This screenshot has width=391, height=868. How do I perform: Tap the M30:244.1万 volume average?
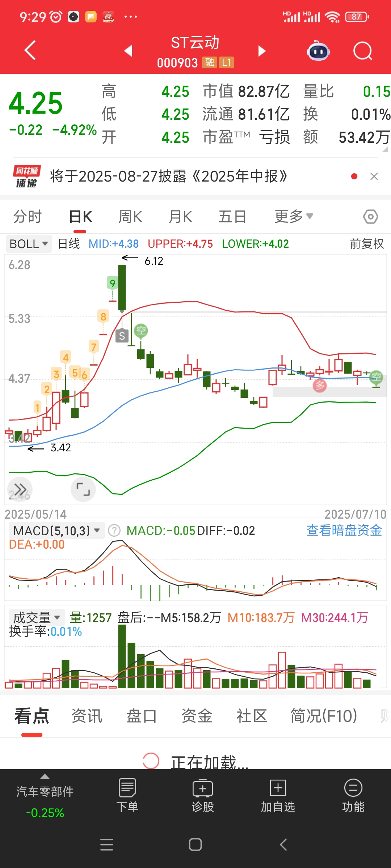(x=335, y=617)
